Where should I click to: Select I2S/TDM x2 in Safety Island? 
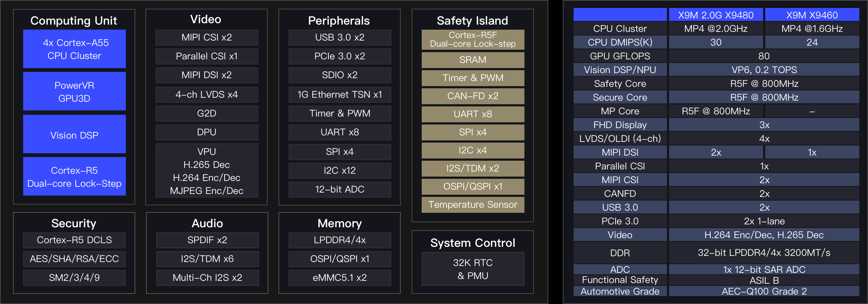coord(473,169)
